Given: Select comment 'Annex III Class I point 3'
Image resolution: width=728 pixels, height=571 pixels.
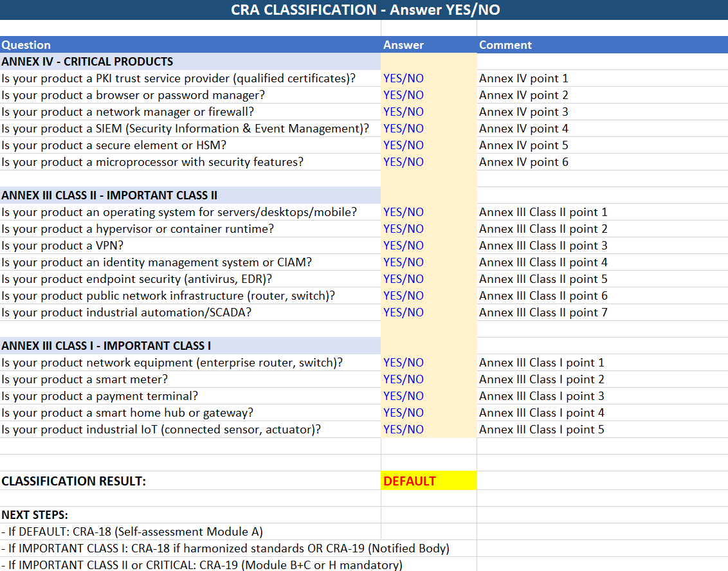Looking at the screenshot, I should pyautogui.click(x=542, y=396).
